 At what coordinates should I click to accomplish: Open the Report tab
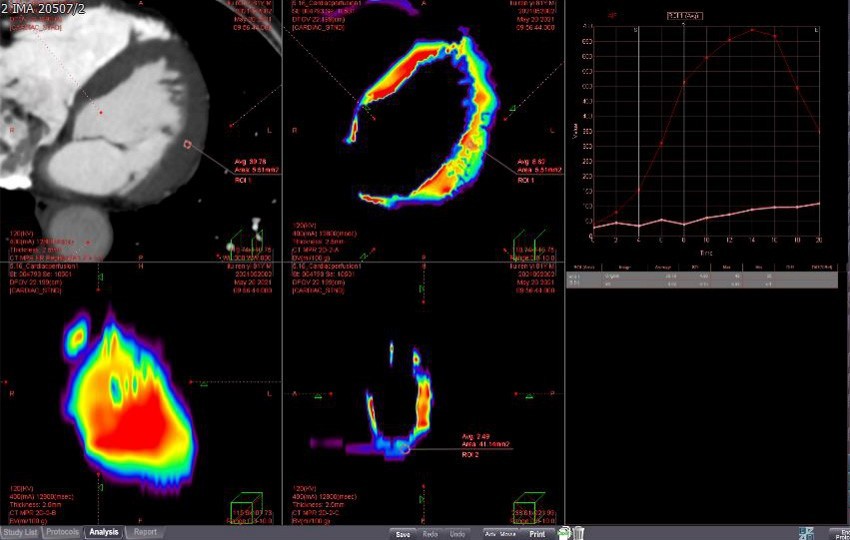pos(145,532)
